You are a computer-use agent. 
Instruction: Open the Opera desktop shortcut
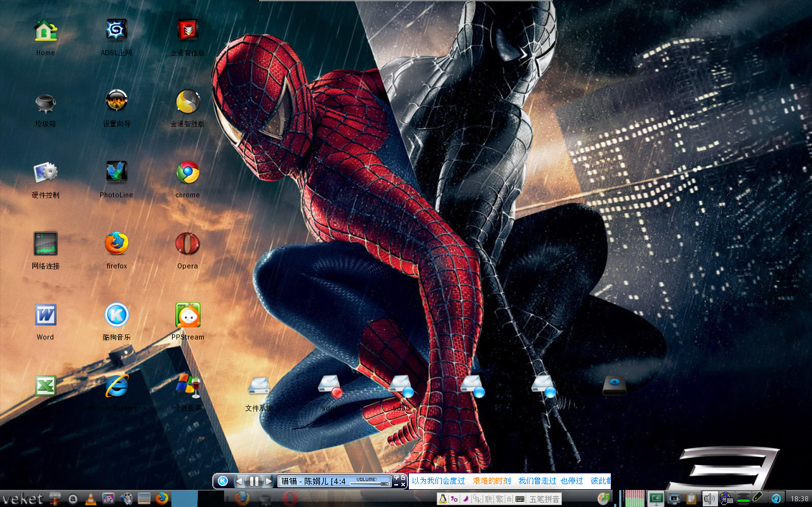187,243
